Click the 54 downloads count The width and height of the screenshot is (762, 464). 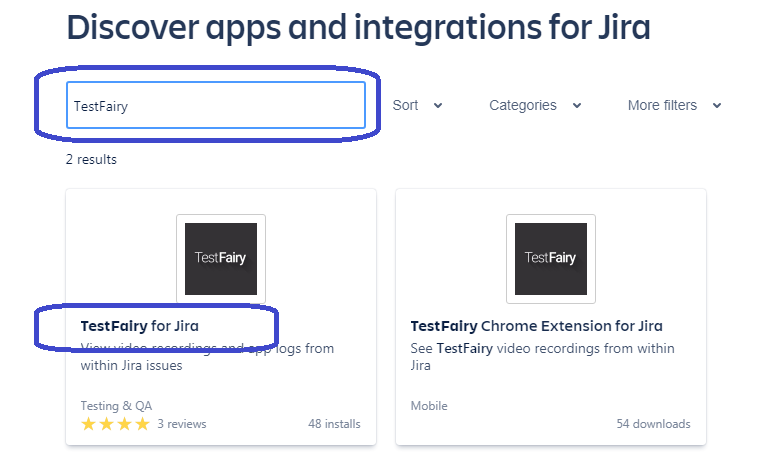click(653, 424)
